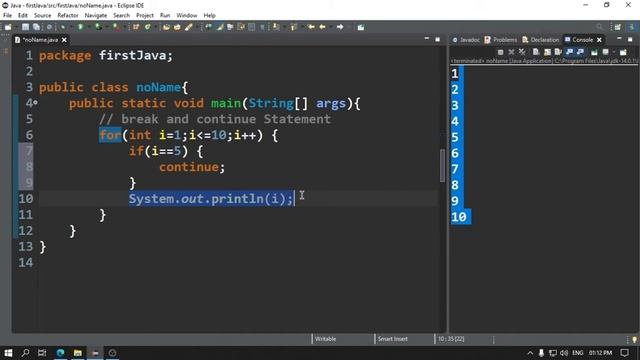Toggle Pin Console button

click(x=594, y=52)
